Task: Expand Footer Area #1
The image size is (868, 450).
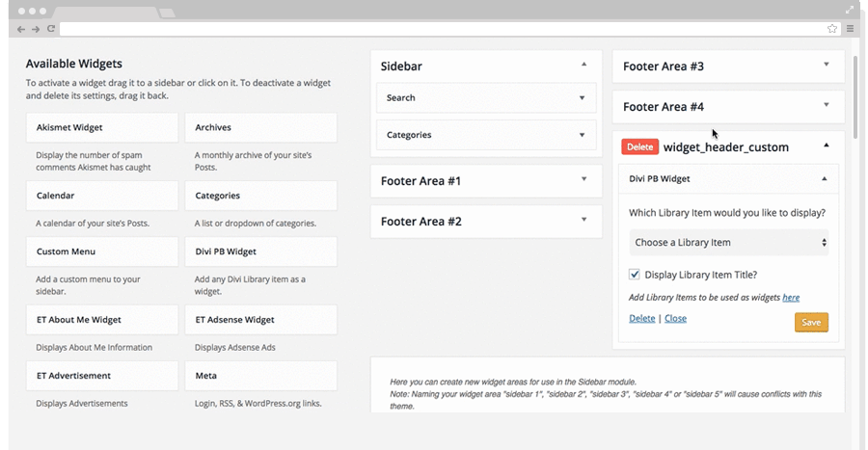Action: [x=583, y=179]
